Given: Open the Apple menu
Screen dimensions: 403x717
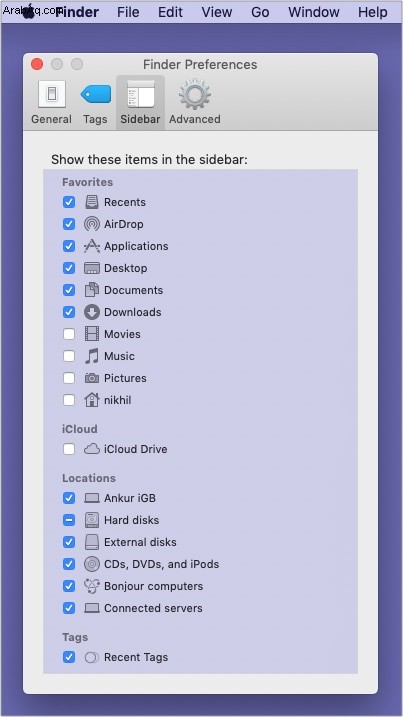Looking at the screenshot, I should pos(28,12).
